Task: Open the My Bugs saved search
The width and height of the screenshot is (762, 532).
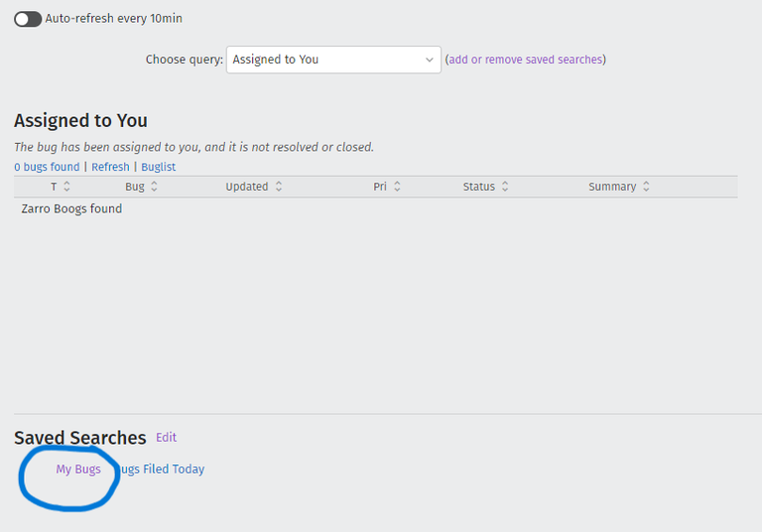Action: point(78,469)
